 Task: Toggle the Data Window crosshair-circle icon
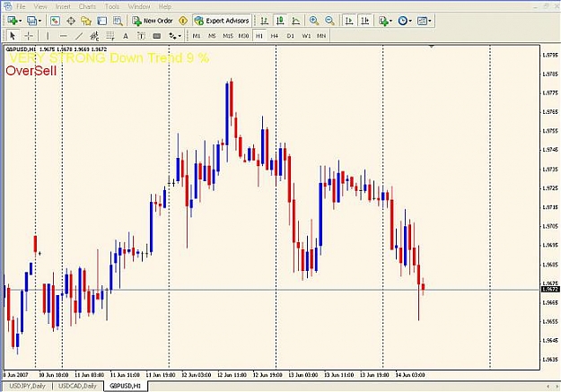pyautogui.click(x=71, y=21)
